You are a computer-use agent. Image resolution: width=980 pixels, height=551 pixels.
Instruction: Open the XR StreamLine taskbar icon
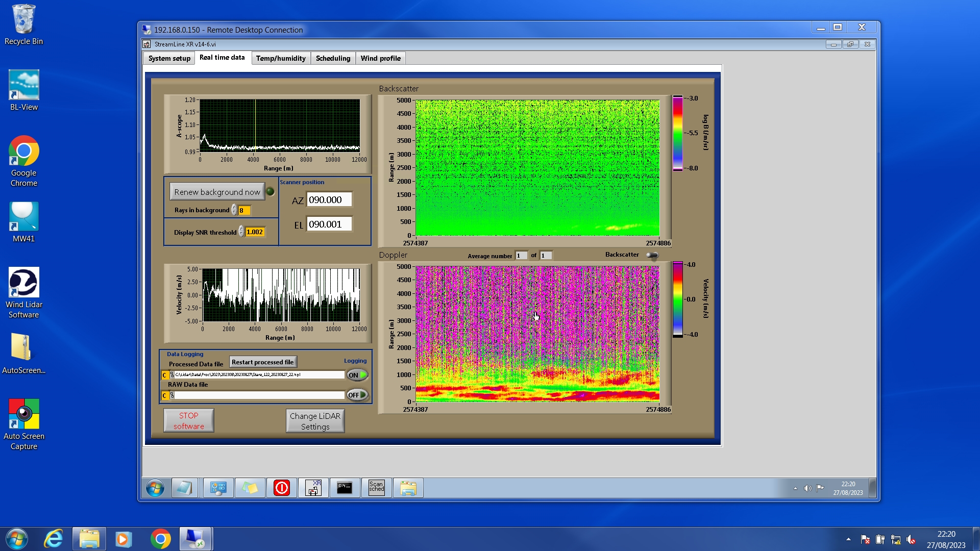313,488
